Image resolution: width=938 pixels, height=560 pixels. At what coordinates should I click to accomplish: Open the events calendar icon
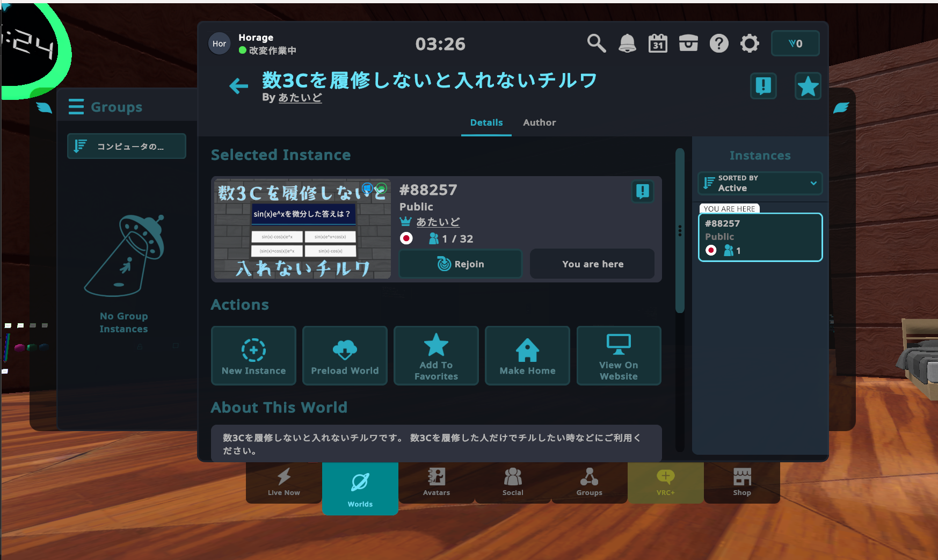657,43
